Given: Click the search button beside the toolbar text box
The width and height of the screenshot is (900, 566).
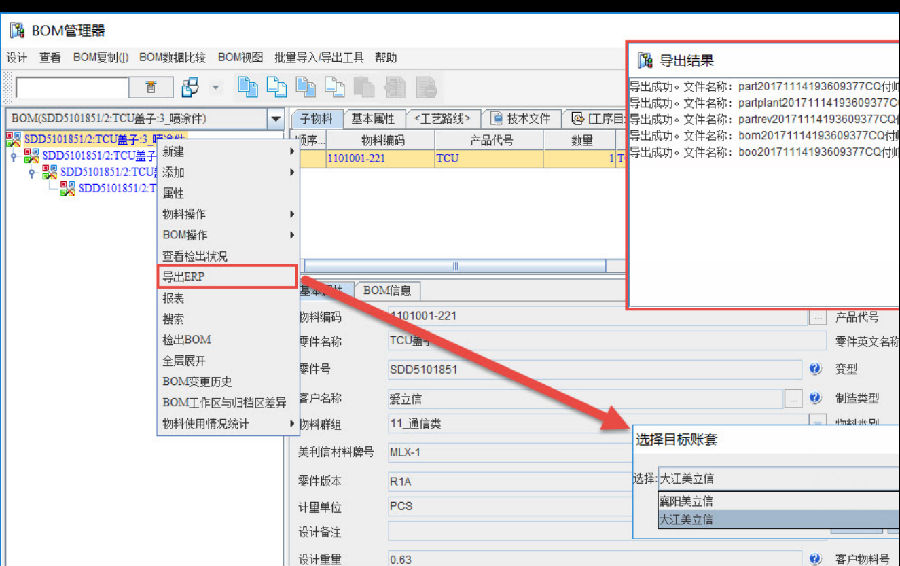Looking at the screenshot, I should pyautogui.click(x=151, y=88).
